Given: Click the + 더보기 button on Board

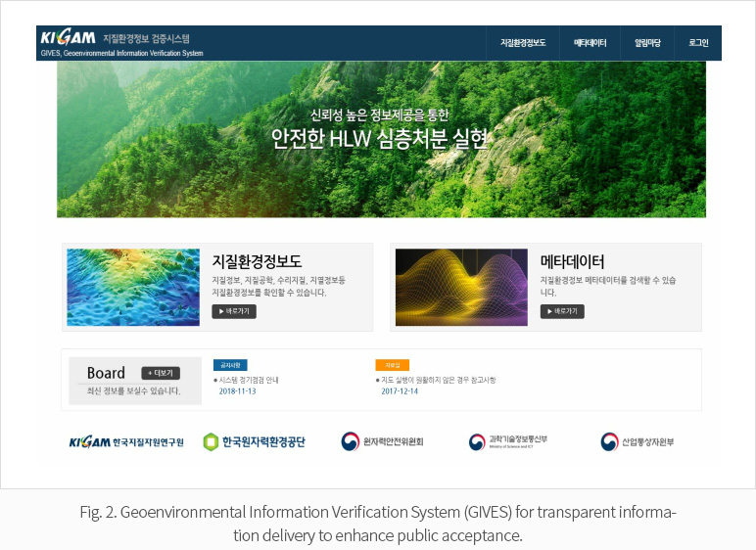Looking at the screenshot, I should click(160, 373).
